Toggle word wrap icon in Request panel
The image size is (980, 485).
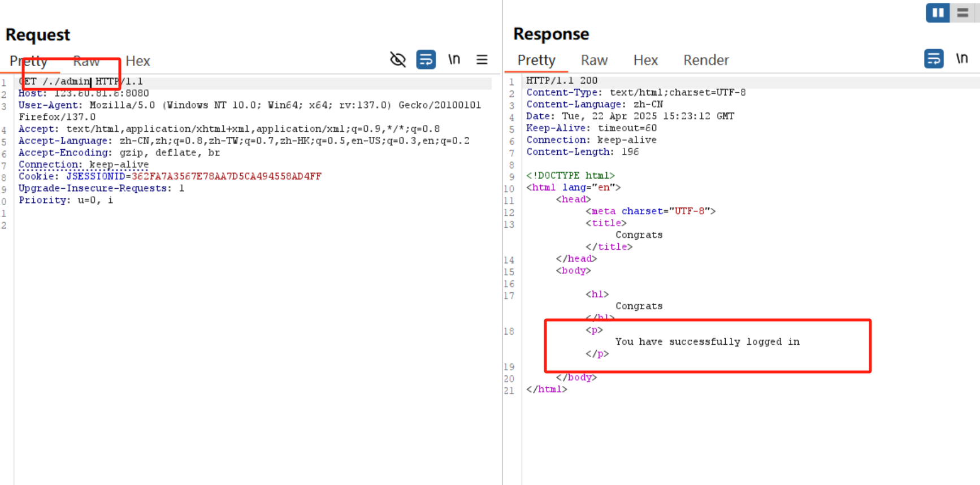[426, 59]
